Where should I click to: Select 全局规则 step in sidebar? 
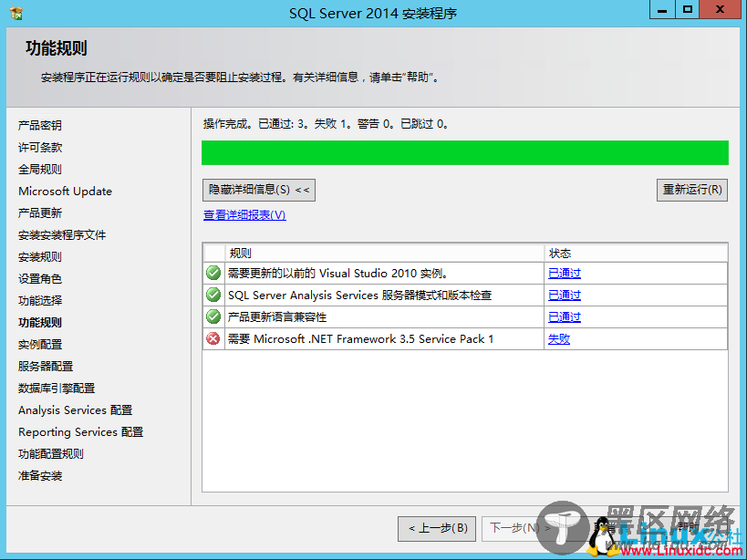40,169
